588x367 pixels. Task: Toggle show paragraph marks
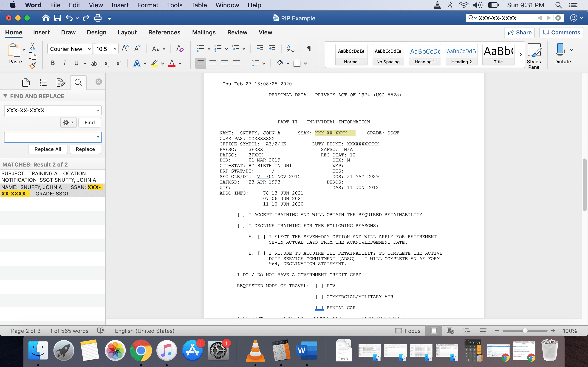click(x=309, y=49)
